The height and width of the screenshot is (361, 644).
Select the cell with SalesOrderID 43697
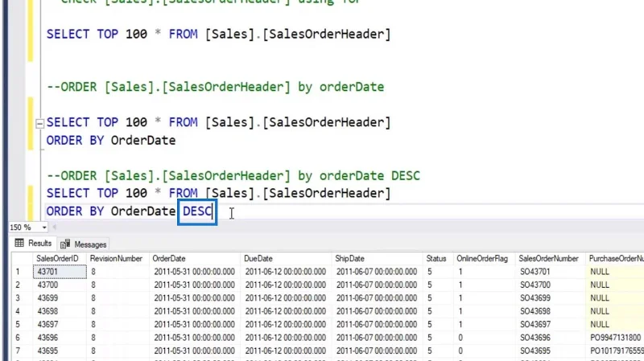(x=60, y=324)
